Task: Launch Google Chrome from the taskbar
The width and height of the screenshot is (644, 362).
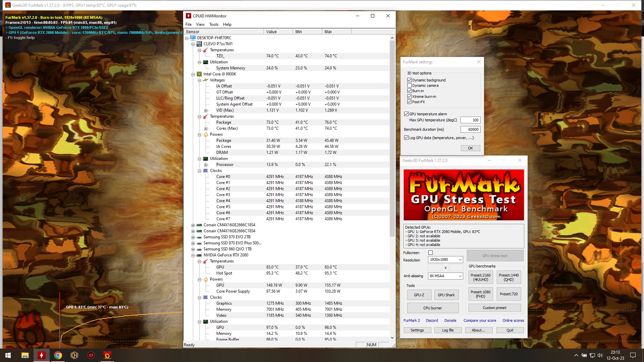Action: pos(58,355)
